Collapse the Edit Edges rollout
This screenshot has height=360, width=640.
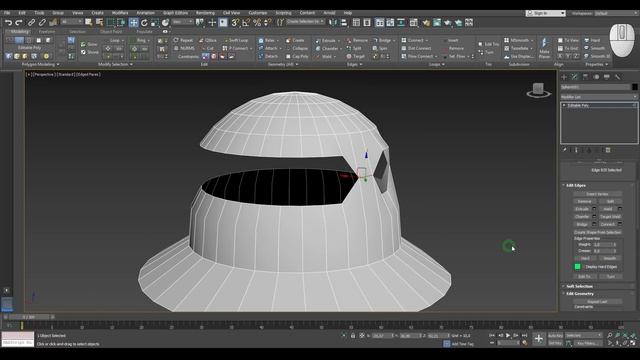point(575,185)
